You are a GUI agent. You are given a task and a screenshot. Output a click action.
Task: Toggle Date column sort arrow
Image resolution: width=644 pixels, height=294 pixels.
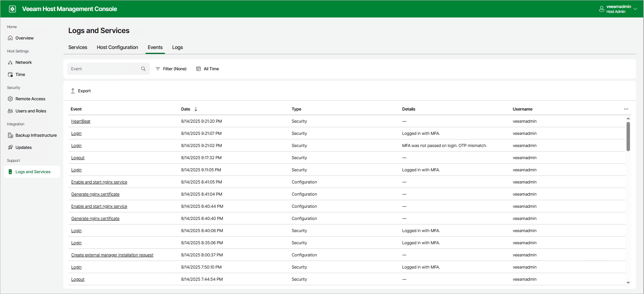[196, 109]
